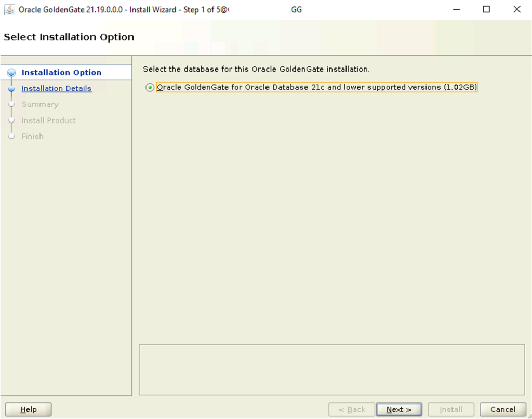This screenshot has height=419, width=532.
Task: Click the Java icon in title bar
Action: tap(9, 9)
